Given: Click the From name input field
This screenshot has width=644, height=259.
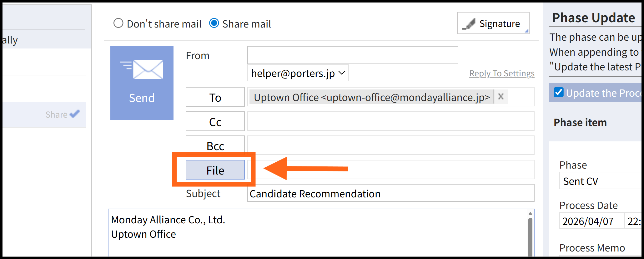Looking at the screenshot, I should click(x=352, y=55).
